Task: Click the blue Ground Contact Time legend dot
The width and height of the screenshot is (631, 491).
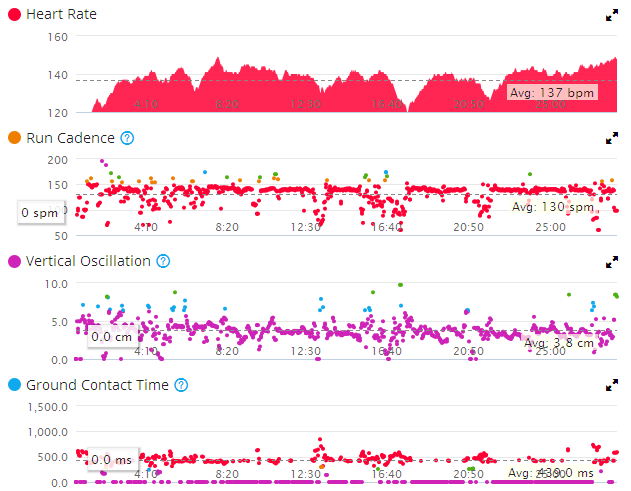Action: 14,385
